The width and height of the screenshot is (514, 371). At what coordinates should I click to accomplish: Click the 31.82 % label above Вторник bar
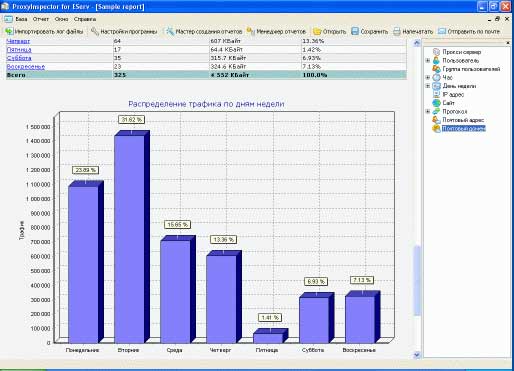point(132,119)
